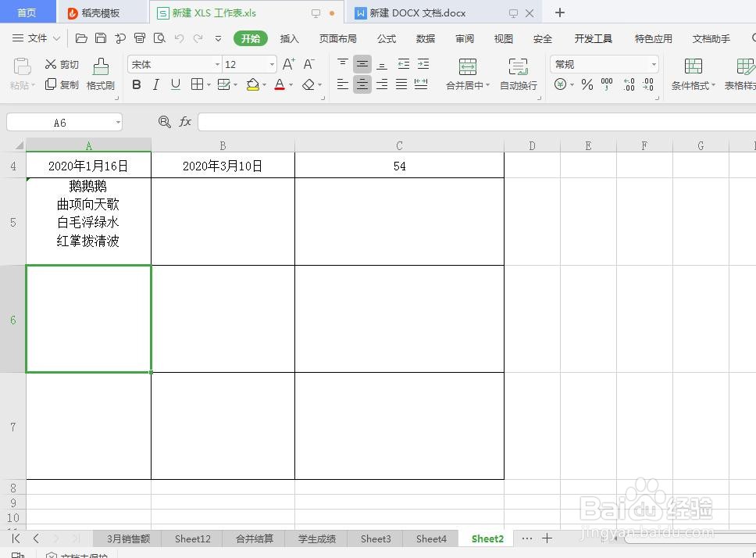
Task: Toggle Bold formatting
Action: click(137, 85)
